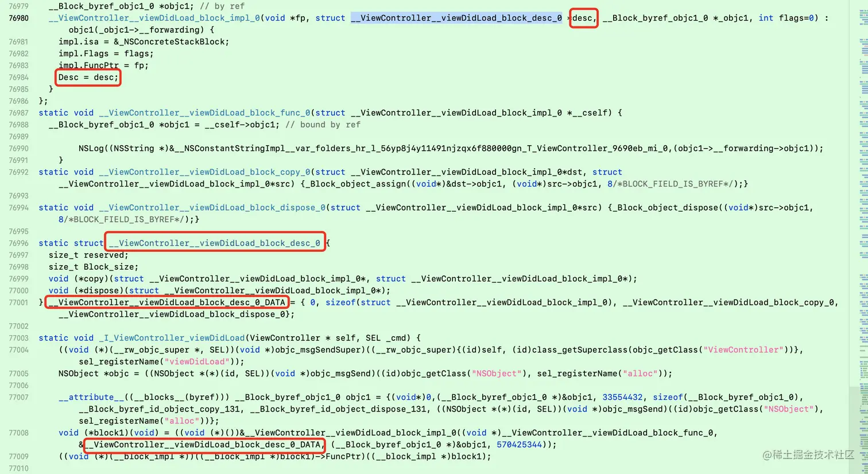
Task: Click the __attribute__ keyword
Action: (91, 398)
